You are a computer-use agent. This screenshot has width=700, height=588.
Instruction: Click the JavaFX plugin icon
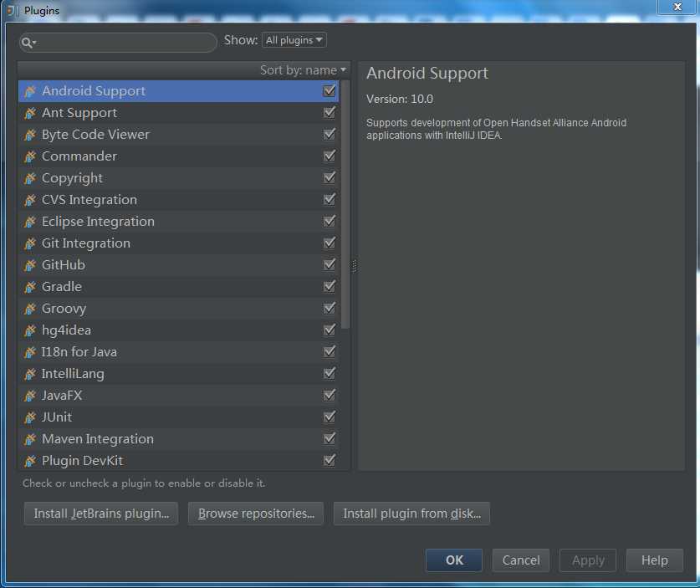[30, 396]
